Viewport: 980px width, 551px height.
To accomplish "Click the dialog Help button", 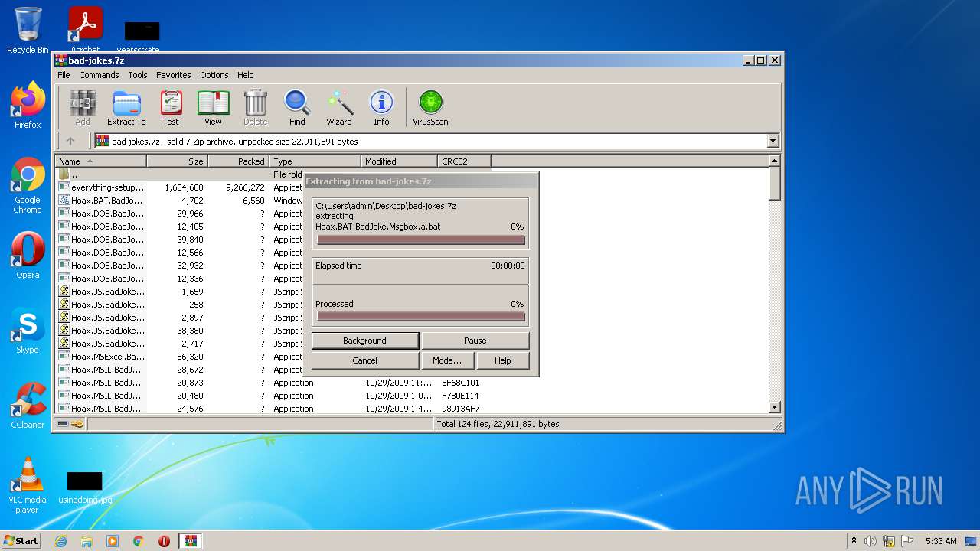I will (503, 360).
